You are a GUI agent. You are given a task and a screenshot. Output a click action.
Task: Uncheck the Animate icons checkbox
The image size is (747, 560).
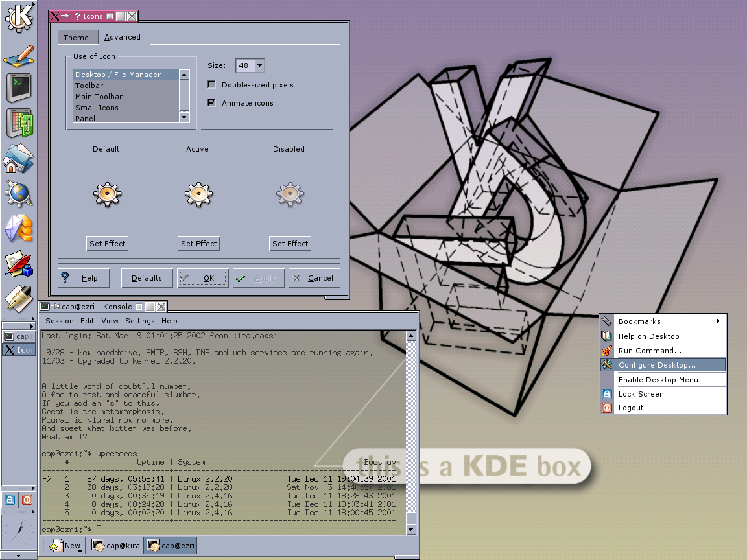tap(211, 103)
